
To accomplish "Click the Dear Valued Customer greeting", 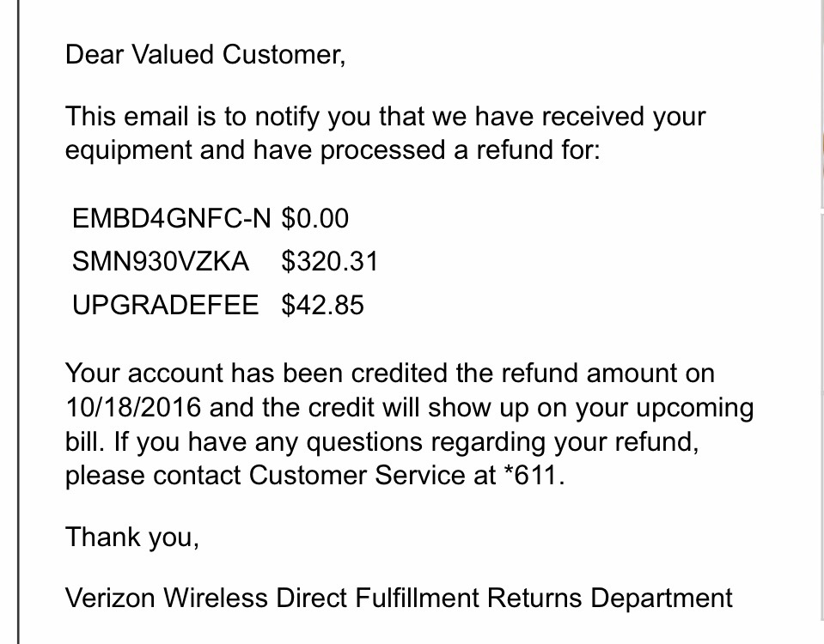I will tap(205, 55).
